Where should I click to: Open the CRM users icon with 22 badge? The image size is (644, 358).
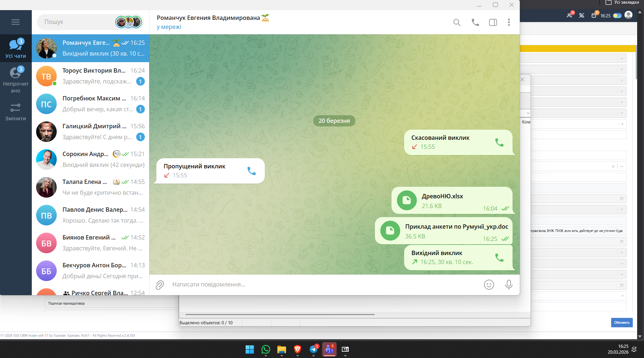pyautogui.click(x=570, y=15)
